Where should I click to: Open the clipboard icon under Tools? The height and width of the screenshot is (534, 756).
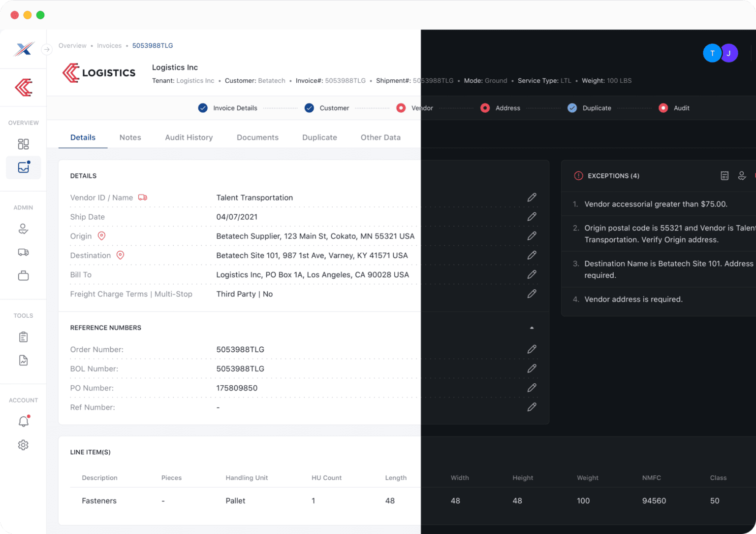click(x=23, y=336)
